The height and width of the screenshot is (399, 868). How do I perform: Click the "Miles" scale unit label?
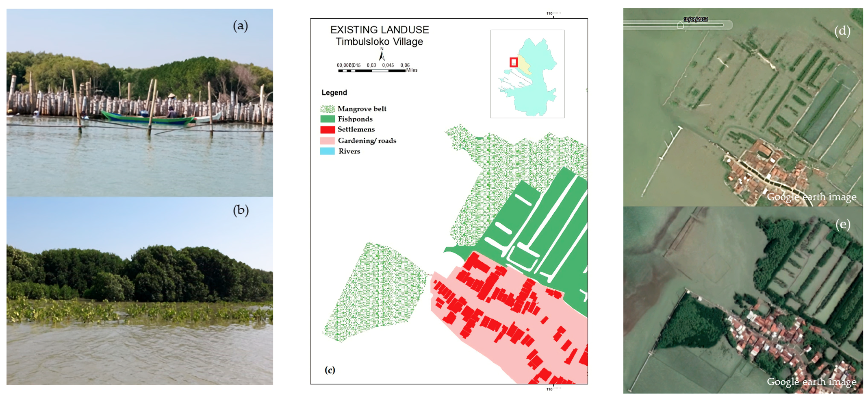point(412,70)
